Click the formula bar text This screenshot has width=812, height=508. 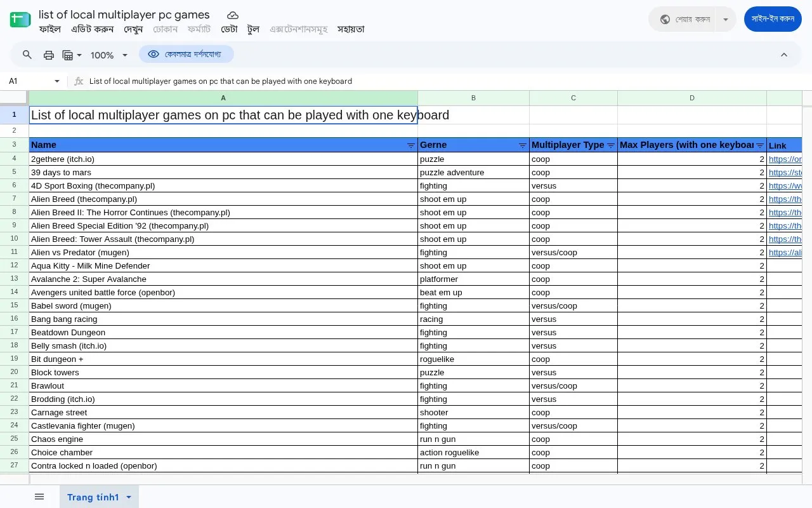pyautogui.click(x=221, y=81)
